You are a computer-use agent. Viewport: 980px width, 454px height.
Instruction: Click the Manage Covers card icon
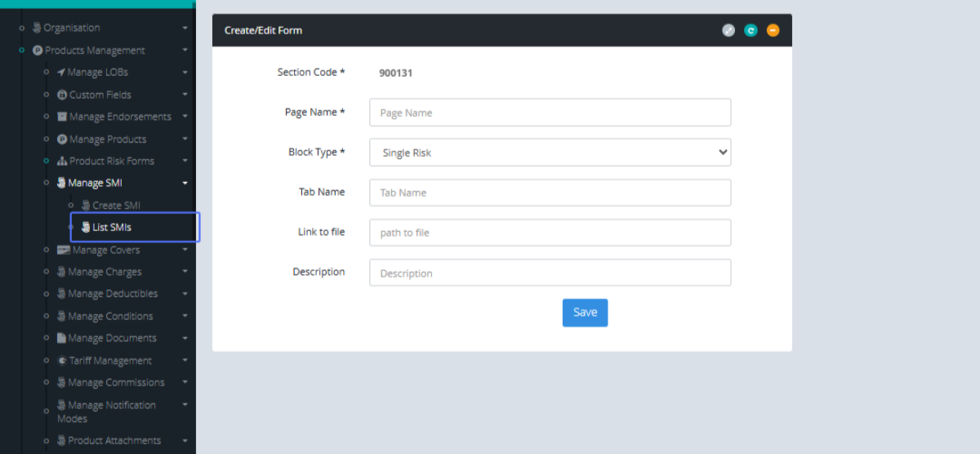point(64,250)
